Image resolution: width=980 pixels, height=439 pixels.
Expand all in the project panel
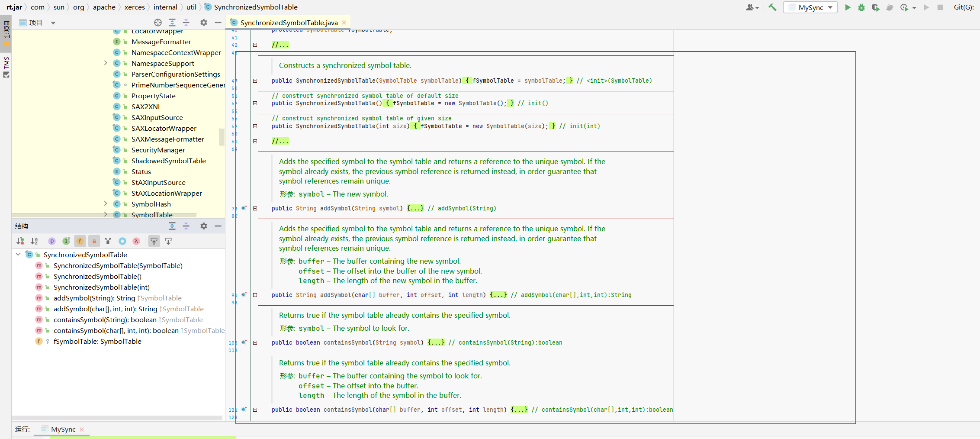pos(172,23)
